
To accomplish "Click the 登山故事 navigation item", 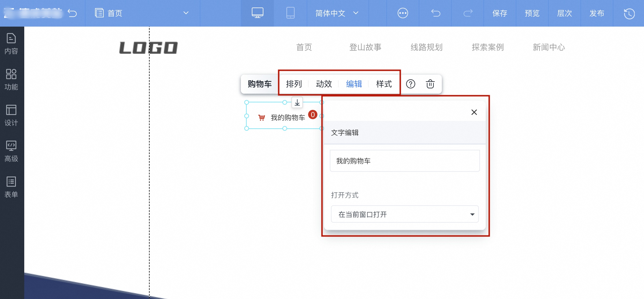I will pyautogui.click(x=365, y=47).
